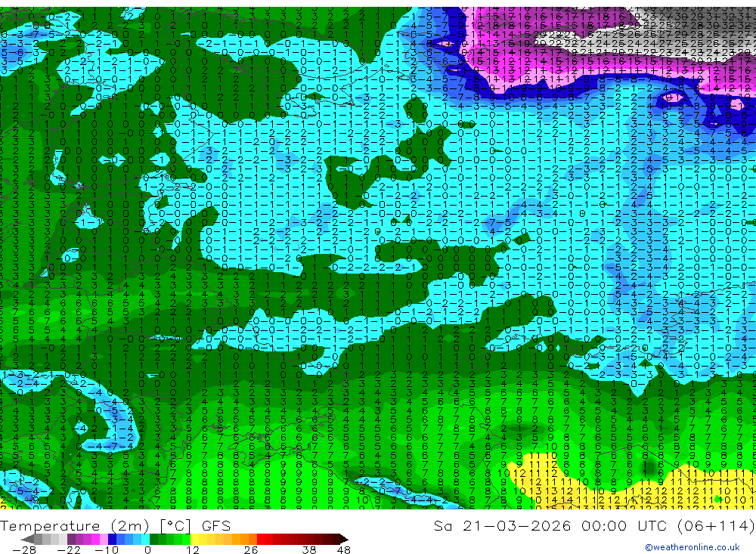Image resolution: width=756 pixels, height=554 pixels.
Task: Pick the darkest green swatch beside the cyan
Action: [153, 539]
